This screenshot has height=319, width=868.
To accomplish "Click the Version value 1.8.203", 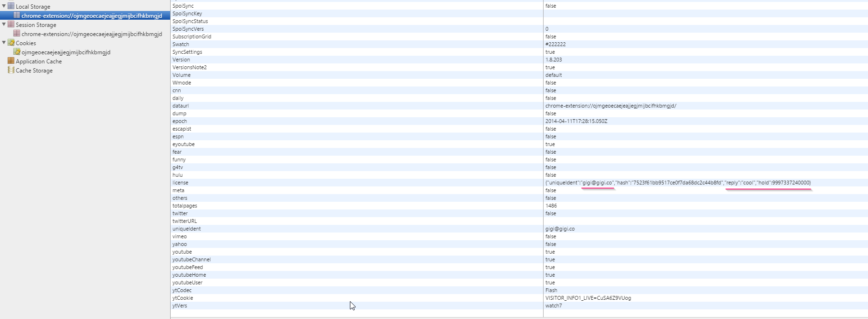I will coord(553,60).
